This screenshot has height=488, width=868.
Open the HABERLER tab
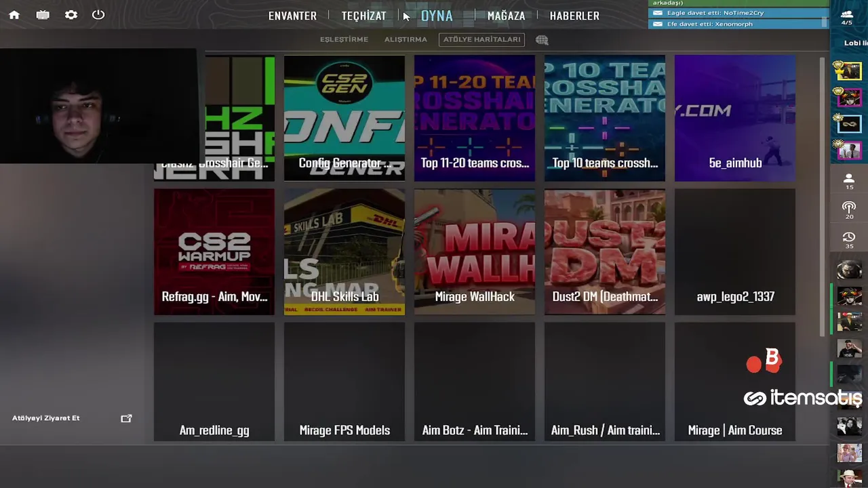574,16
